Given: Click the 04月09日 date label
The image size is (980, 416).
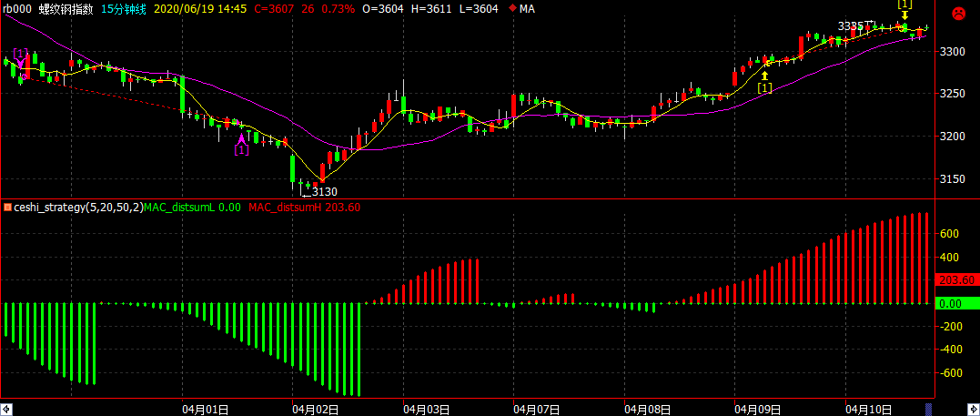Looking at the screenshot, I should [757, 410].
